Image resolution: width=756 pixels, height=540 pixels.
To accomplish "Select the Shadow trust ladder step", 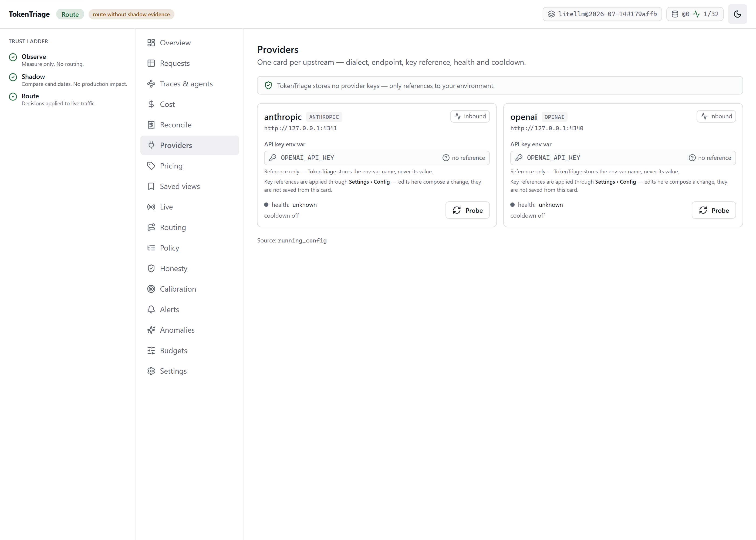I will [x=68, y=80].
